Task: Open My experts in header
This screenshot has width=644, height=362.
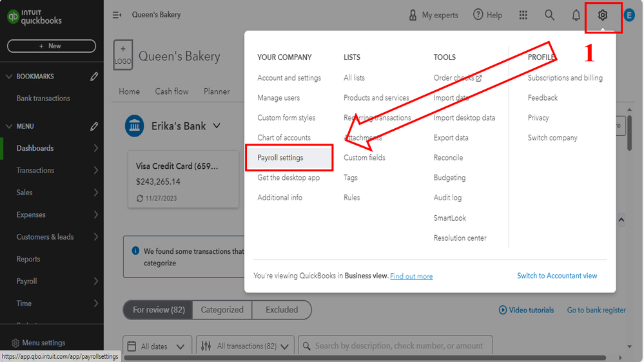Action: (x=433, y=15)
